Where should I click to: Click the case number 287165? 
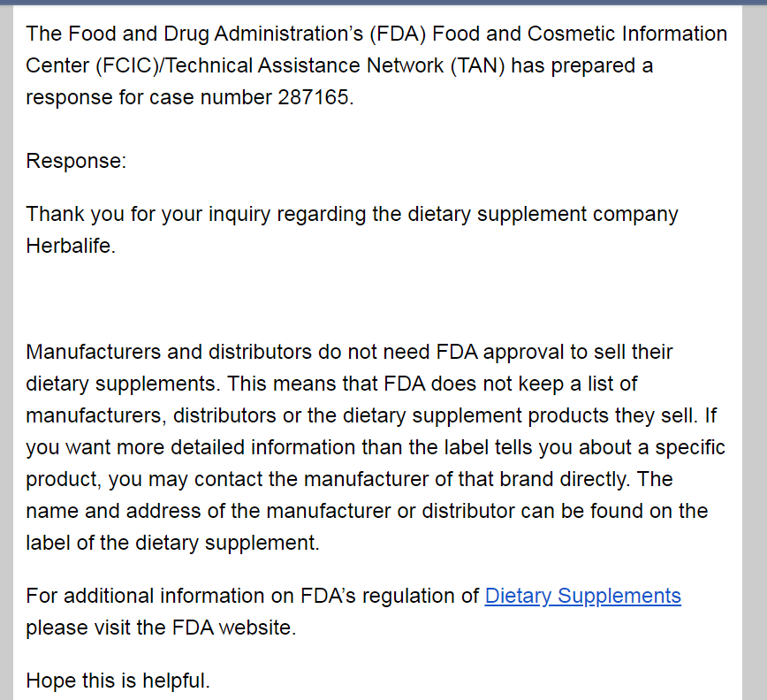click(315, 97)
